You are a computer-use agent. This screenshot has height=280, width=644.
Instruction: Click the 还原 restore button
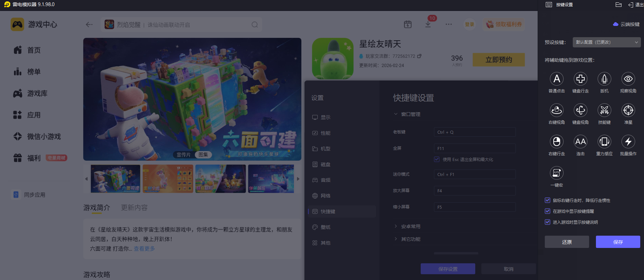(x=567, y=242)
